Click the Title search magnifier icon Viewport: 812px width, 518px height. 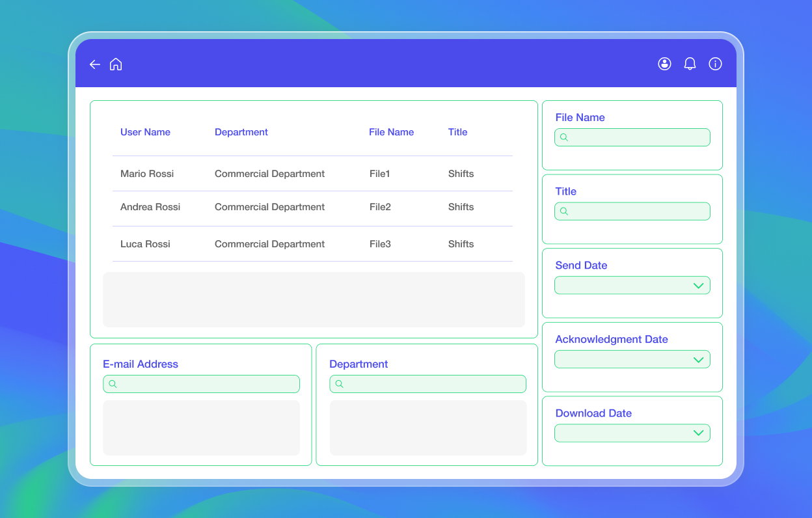564,211
